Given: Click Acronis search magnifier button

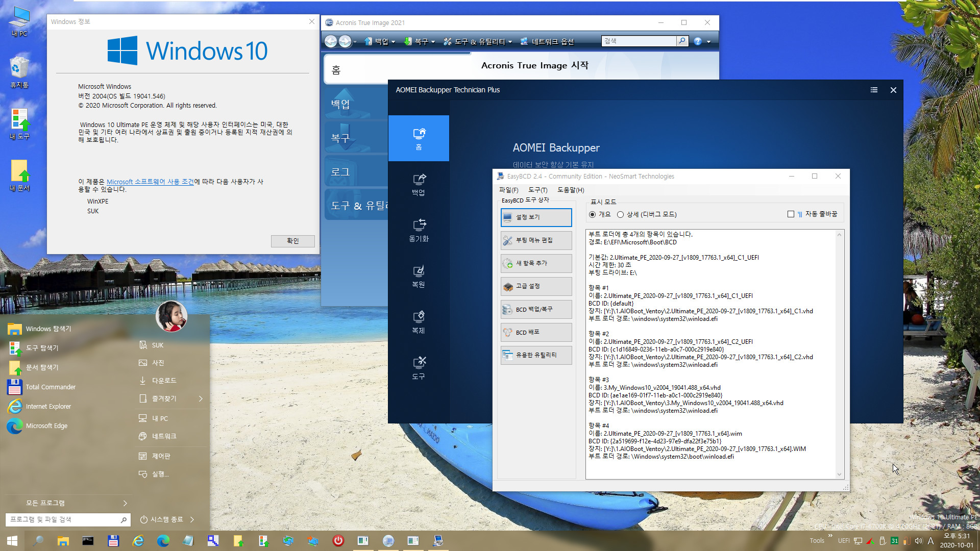Looking at the screenshot, I should pos(682,41).
